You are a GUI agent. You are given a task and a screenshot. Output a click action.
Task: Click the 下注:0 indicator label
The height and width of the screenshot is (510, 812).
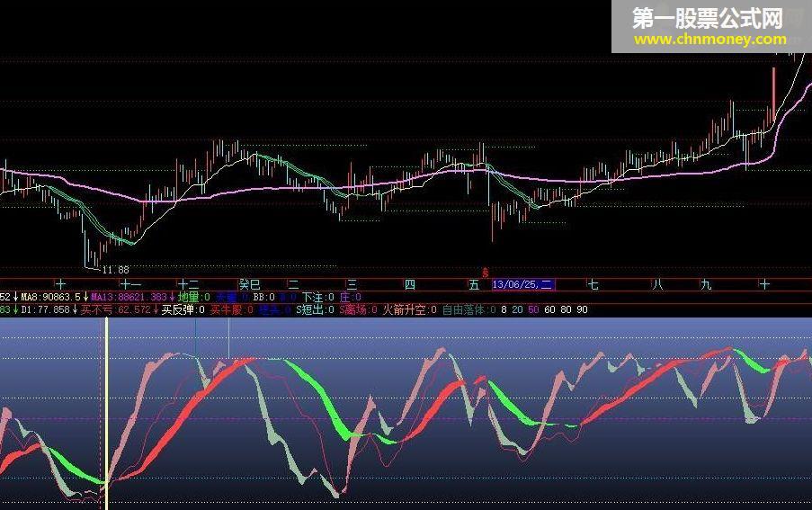318,297
